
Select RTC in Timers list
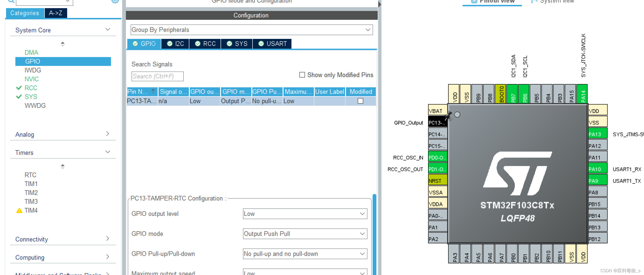click(x=30, y=175)
